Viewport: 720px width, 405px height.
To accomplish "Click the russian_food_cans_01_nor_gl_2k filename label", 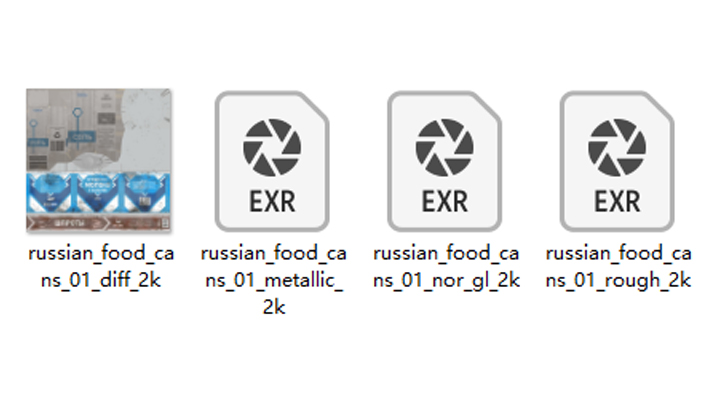I will (446, 266).
